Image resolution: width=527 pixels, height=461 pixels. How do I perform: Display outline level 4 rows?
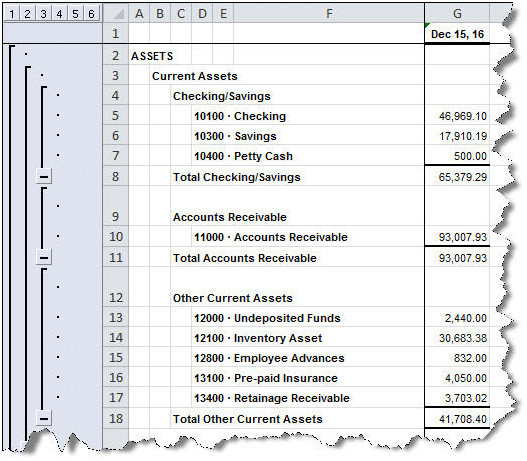59,14
